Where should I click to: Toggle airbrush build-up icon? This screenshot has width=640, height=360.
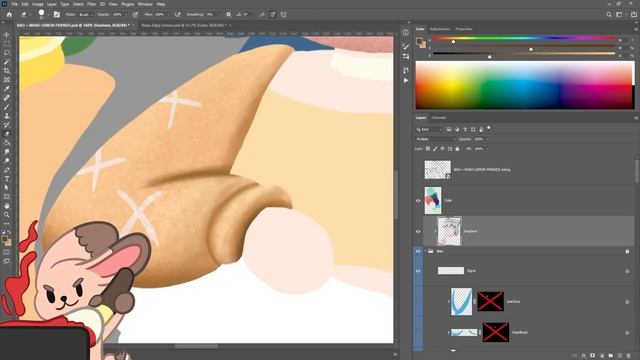click(178, 14)
